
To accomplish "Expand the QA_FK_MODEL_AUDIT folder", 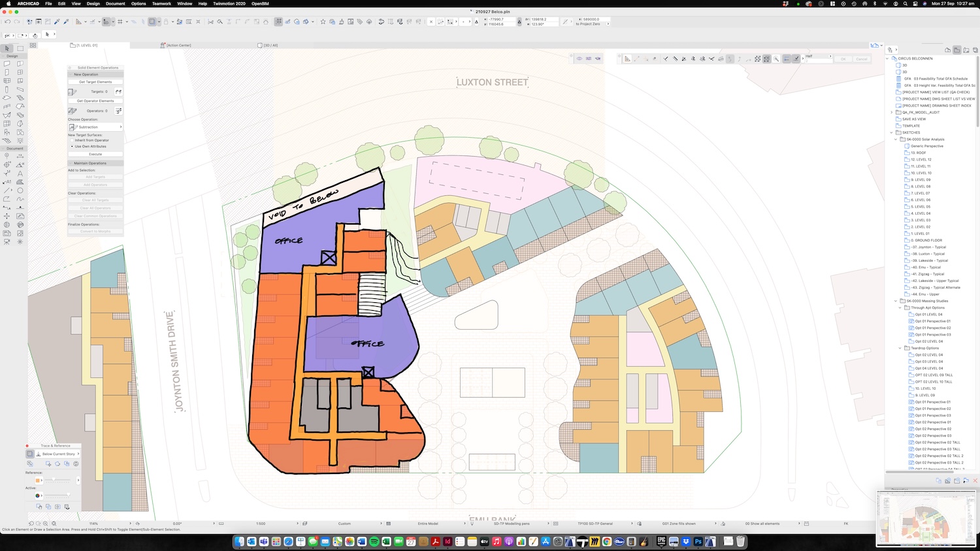I will [x=892, y=112].
